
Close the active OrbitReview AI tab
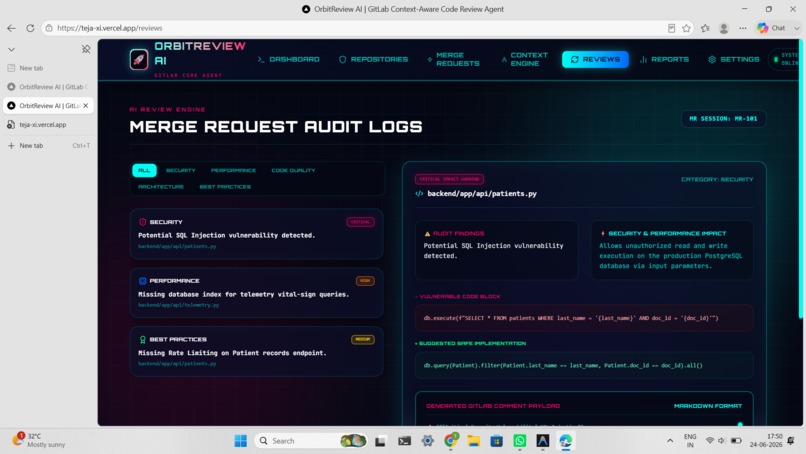coord(86,105)
